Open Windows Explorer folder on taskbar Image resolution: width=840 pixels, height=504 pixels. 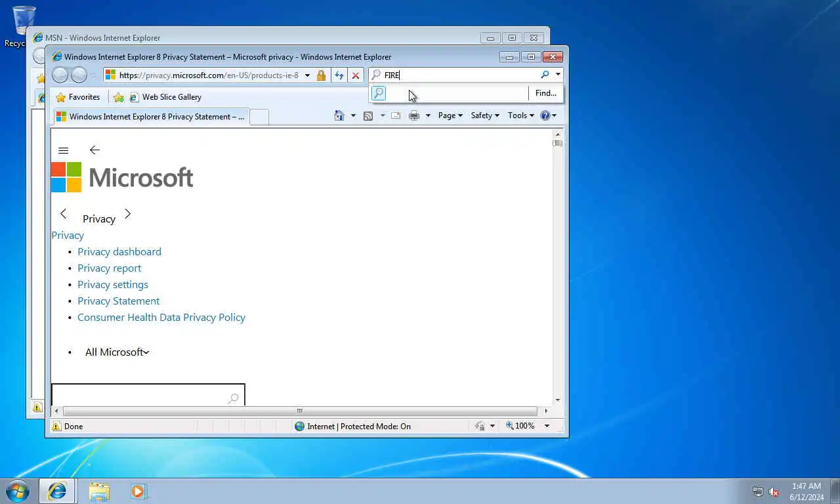coord(99,491)
